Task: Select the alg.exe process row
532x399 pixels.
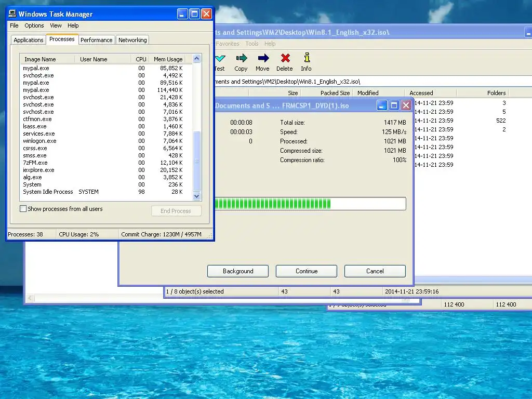Action: click(106, 177)
